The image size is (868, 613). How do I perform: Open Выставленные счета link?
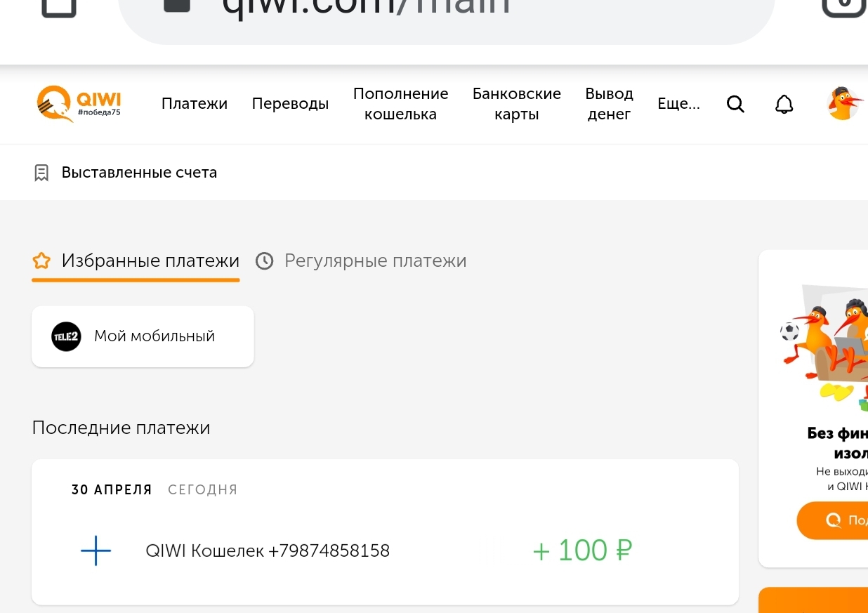point(139,173)
